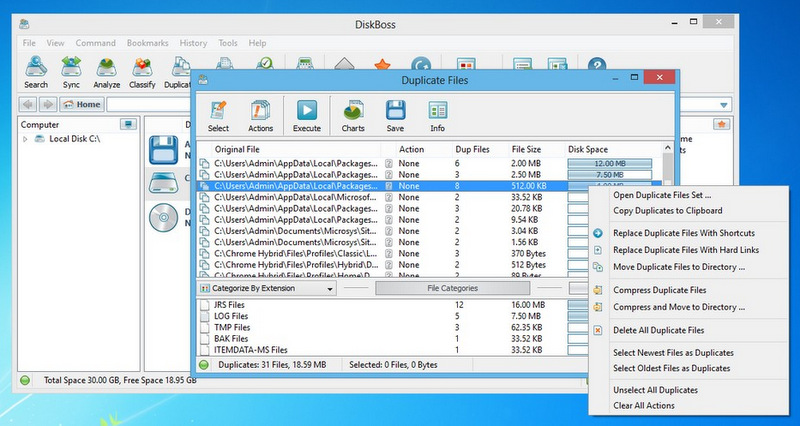Go back with DiskBoss back arrow
The width and height of the screenshot is (800, 426).
(28, 104)
